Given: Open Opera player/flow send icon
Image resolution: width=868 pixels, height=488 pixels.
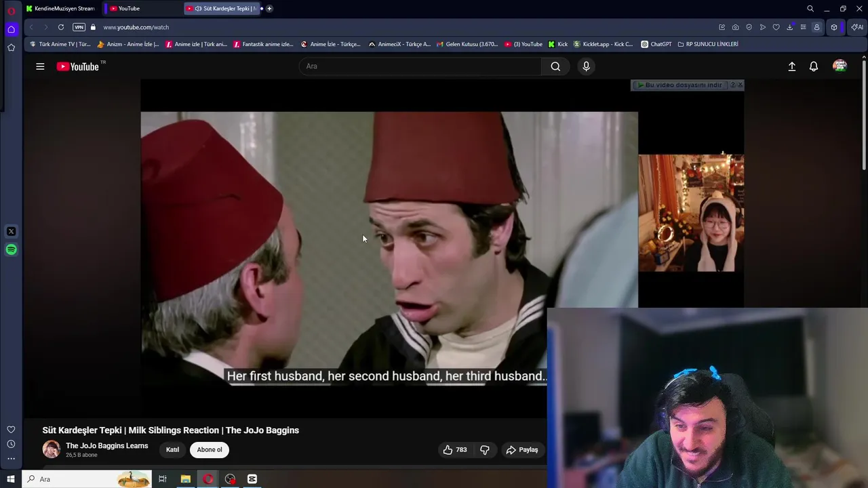Looking at the screenshot, I should (762, 27).
